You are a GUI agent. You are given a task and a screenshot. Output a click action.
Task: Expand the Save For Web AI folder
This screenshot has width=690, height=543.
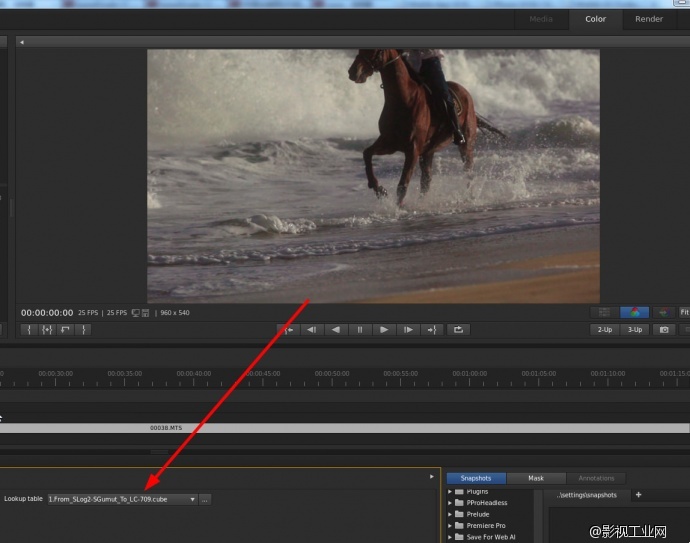point(450,537)
